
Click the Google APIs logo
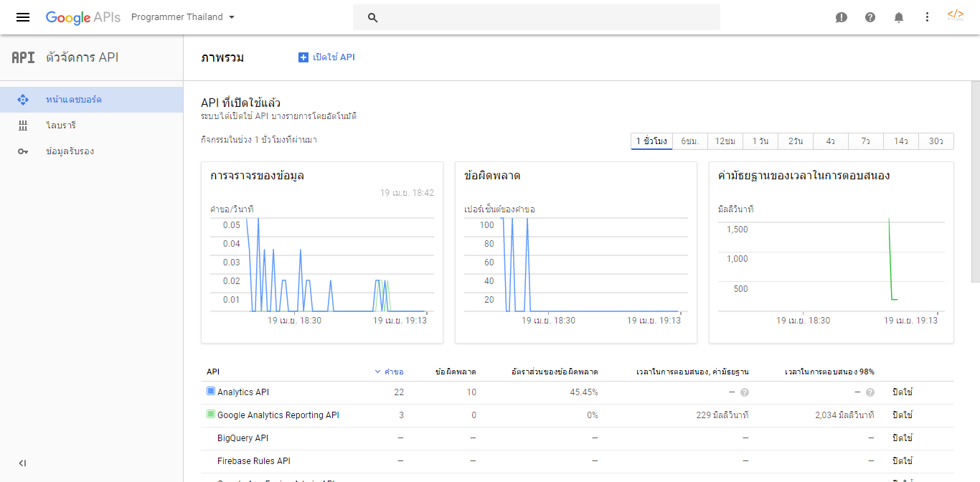pyautogui.click(x=83, y=17)
